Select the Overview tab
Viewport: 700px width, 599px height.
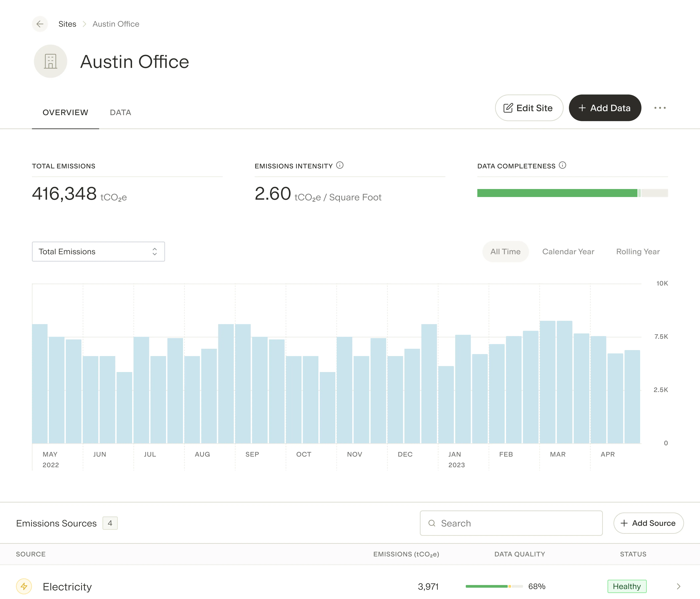65,112
